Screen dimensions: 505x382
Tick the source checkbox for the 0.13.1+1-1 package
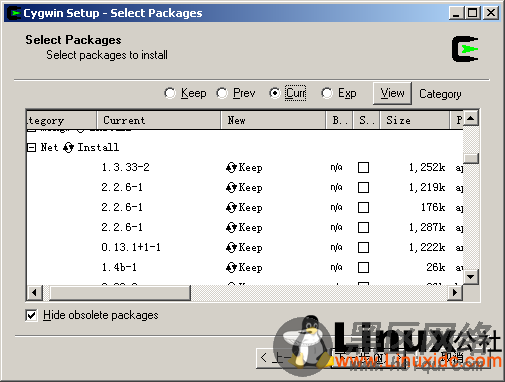[363, 247]
